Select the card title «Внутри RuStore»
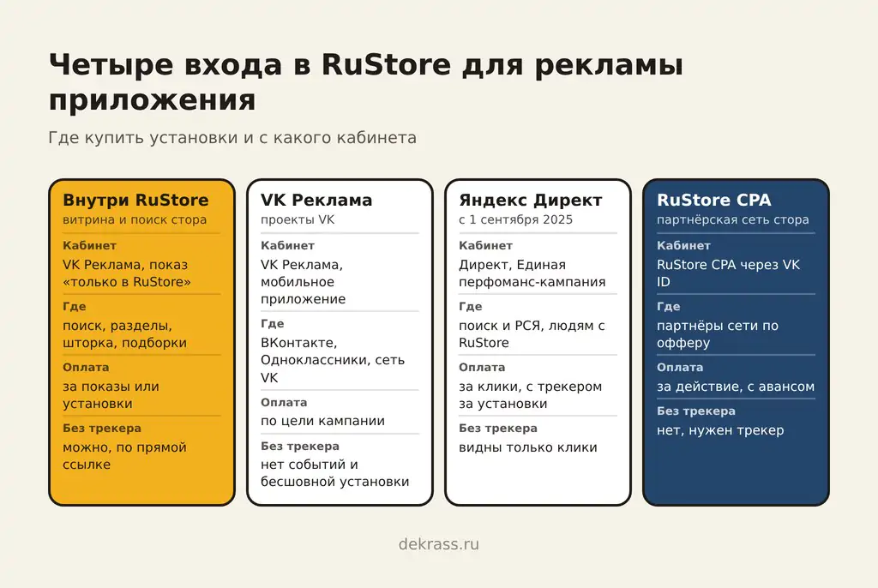 click(135, 200)
